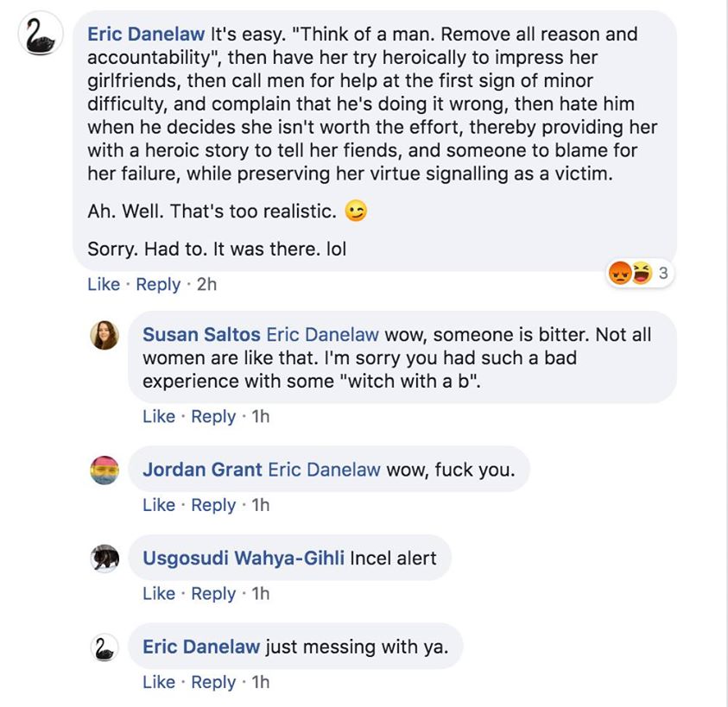This screenshot has height=707, width=728.
Task: Open Usgosudi Wahya-Gihli's profile picture
Action: [104, 559]
